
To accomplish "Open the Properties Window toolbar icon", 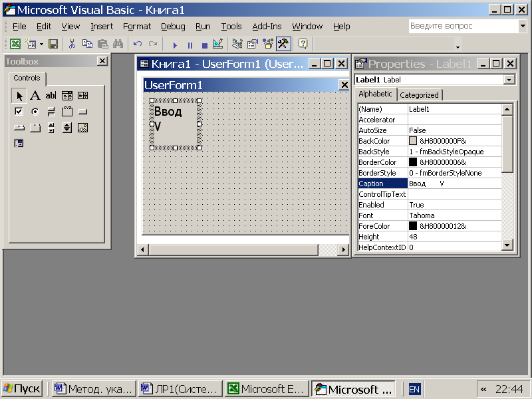I will click(253, 44).
